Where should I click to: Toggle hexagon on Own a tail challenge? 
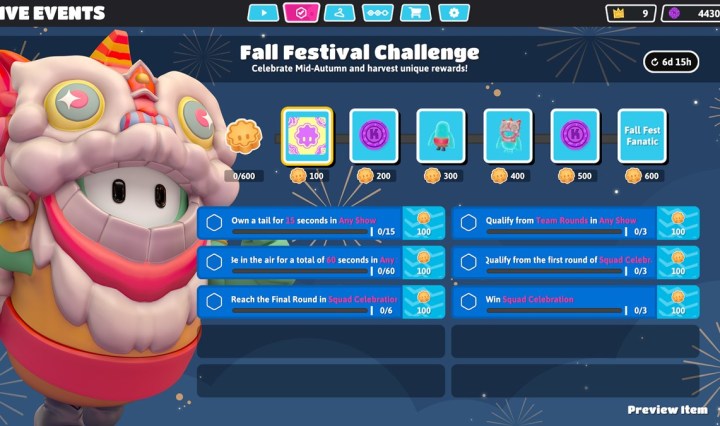[214, 223]
